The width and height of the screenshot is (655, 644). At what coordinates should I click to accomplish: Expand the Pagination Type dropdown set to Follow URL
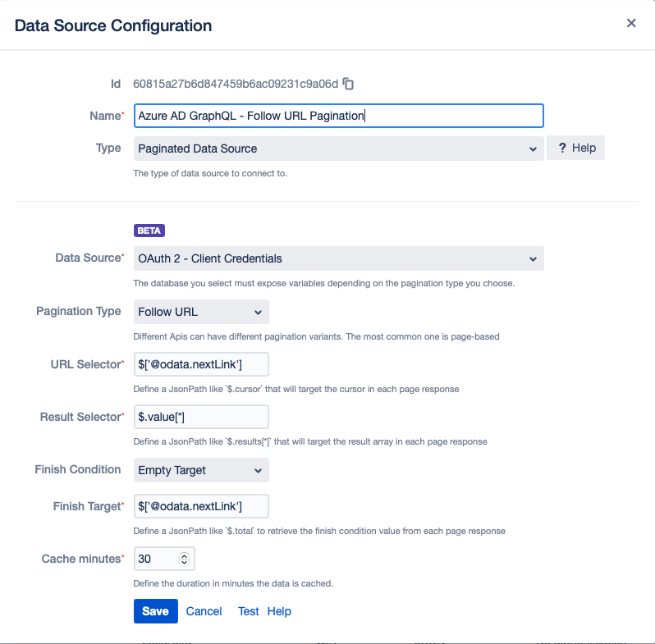[201, 312]
